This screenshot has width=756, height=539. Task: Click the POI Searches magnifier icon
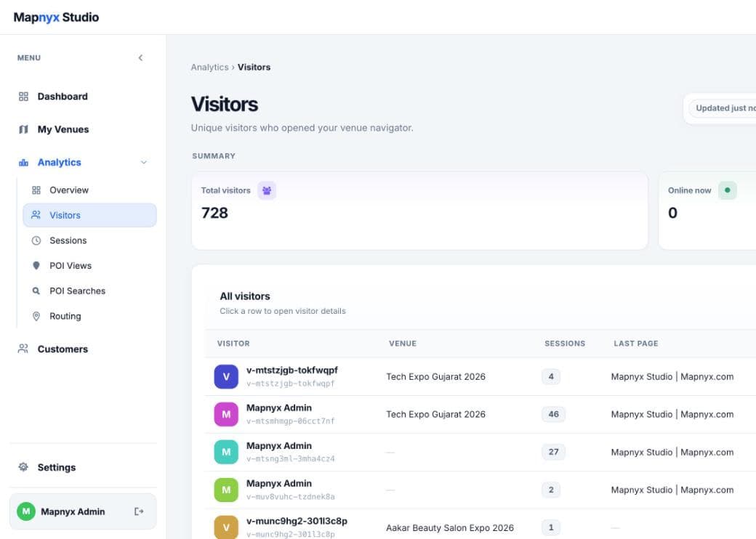36,291
